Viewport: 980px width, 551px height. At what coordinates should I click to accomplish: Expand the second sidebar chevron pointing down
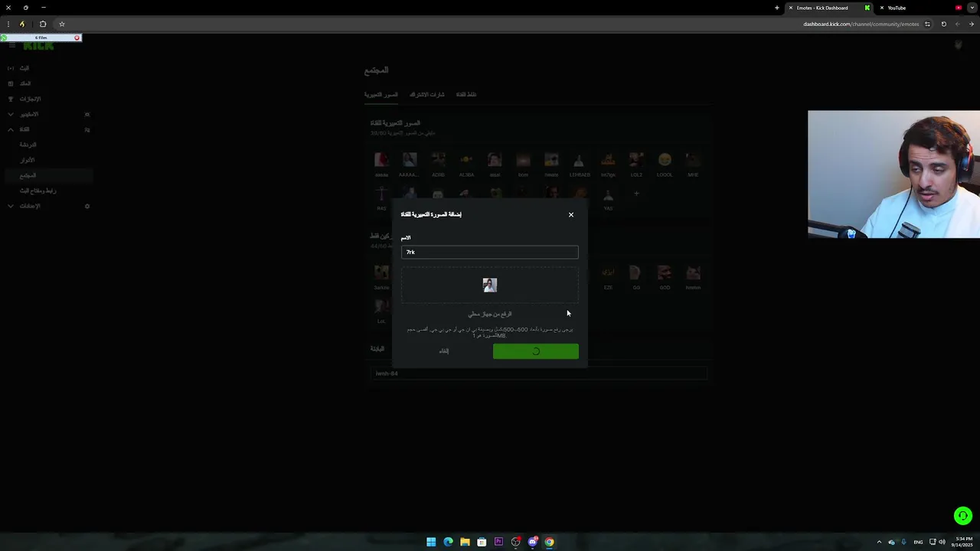11,114
